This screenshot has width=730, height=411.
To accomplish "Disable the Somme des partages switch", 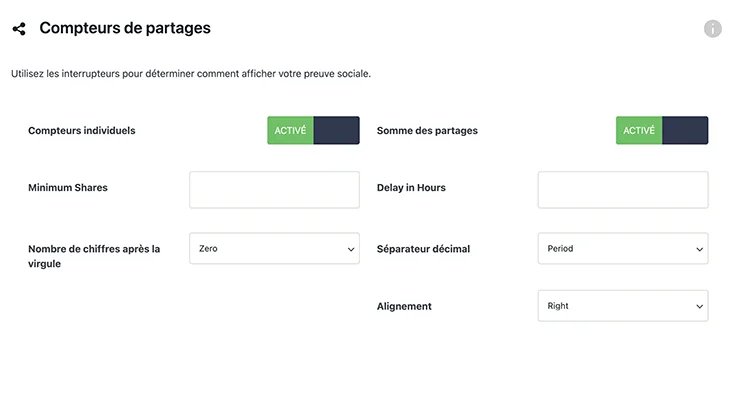I will [662, 130].
